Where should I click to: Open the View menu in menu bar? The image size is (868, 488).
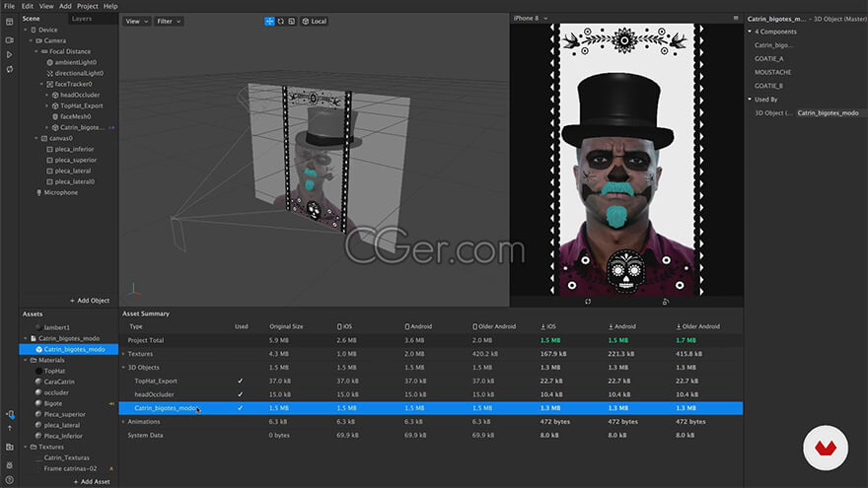[46, 6]
